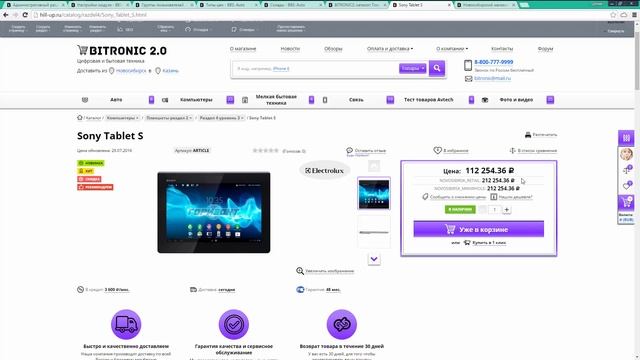Open Мелкая бытовая техника category
640x360 pixels.
pyautogui.click(x=276, y=100)
